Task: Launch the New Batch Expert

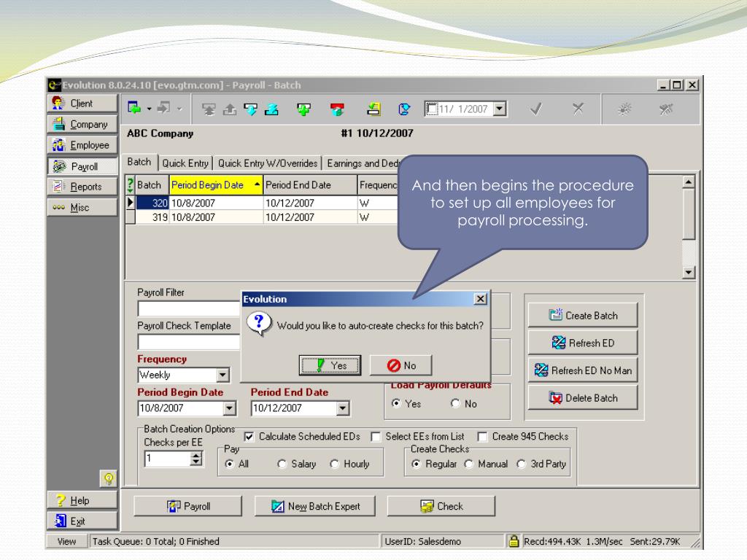Action: tap(315, 506)
